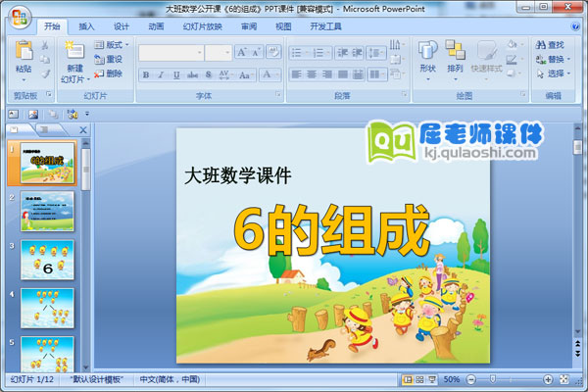Toggle Align Right paragraph button
This screenshot has width=588, height=392.
tap(327, 74)
